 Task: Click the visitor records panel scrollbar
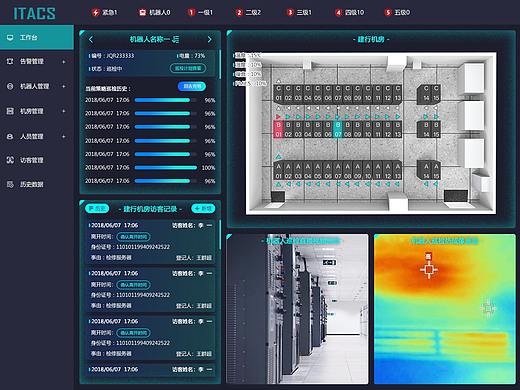click(220, 235)
